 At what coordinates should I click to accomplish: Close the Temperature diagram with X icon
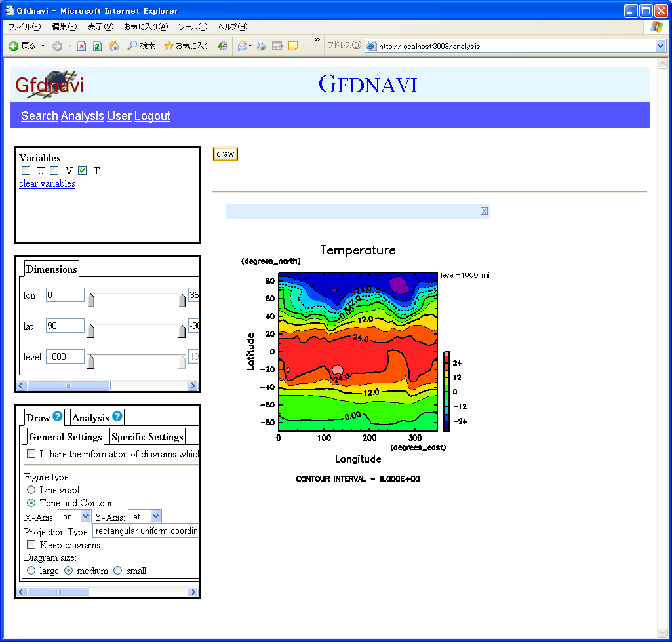pos(484,211)
